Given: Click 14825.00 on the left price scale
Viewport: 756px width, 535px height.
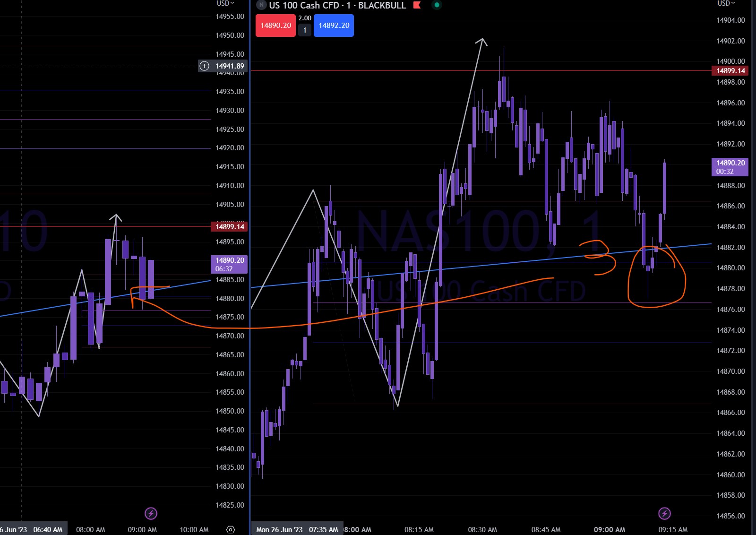Looking at the screenshot, I should [230, 505].
